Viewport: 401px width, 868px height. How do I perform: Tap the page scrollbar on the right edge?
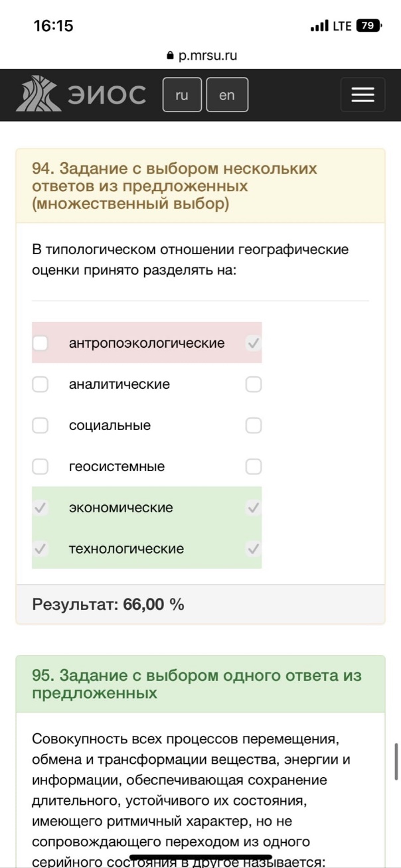pos(396,760)
